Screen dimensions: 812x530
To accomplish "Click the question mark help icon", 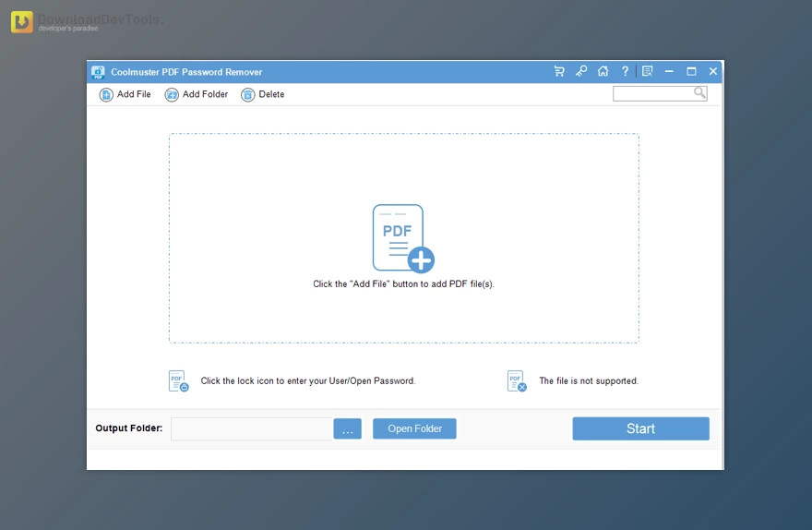I will click(625, 71).
